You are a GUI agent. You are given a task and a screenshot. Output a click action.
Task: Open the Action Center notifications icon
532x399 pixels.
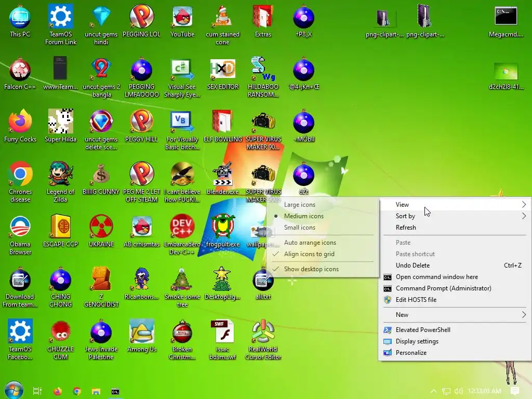(515, 391)
